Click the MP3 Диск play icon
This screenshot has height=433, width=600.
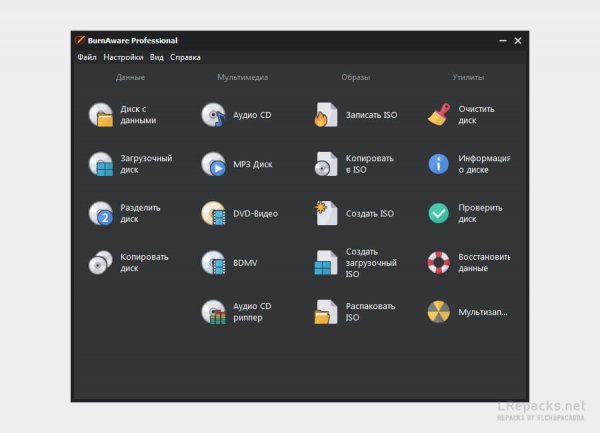pos(214,164)
